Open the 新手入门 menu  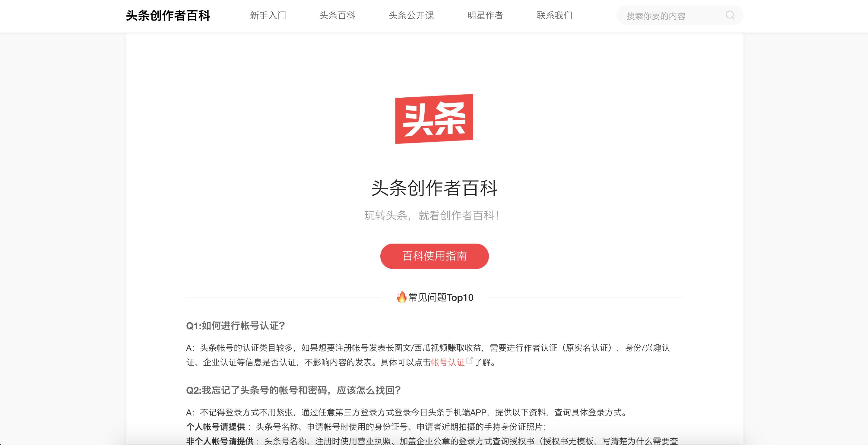click(x=268, y=15)
